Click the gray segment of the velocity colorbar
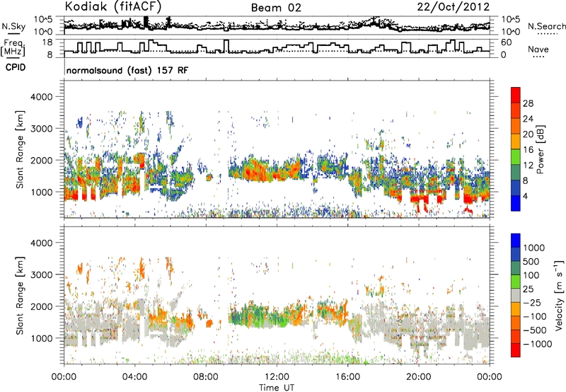The height and width of the screenshot is (392, 566). (516, 295)
